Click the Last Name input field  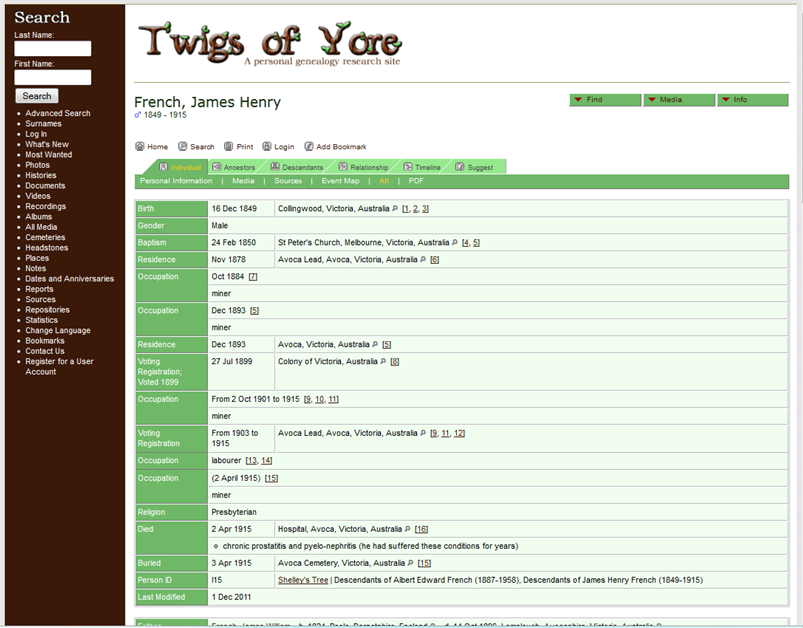[53, 49]
